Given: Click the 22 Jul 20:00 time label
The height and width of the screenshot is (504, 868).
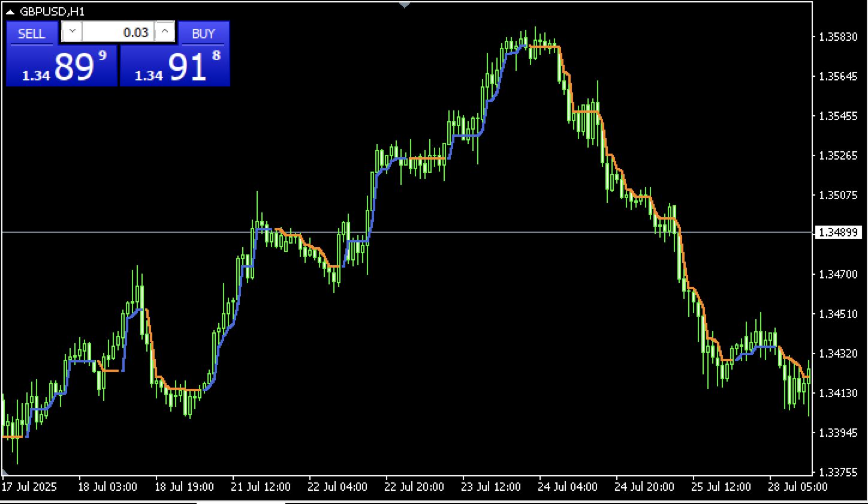Looking at the screenshot, I should click(x=414, y=486).
